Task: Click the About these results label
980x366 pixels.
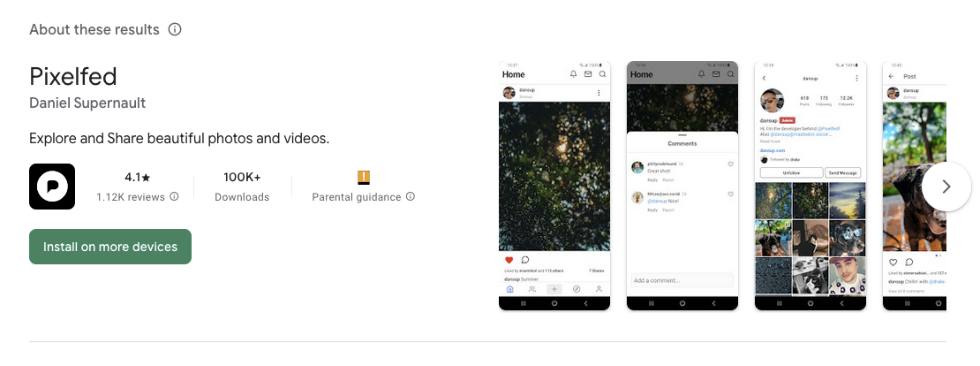Action: 94,29
